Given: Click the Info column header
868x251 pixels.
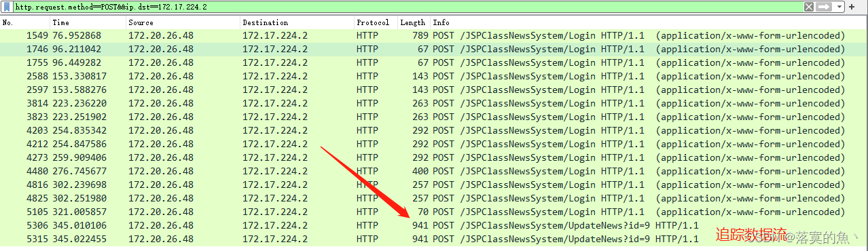Looking at the screenshot, I should [649, 22].
